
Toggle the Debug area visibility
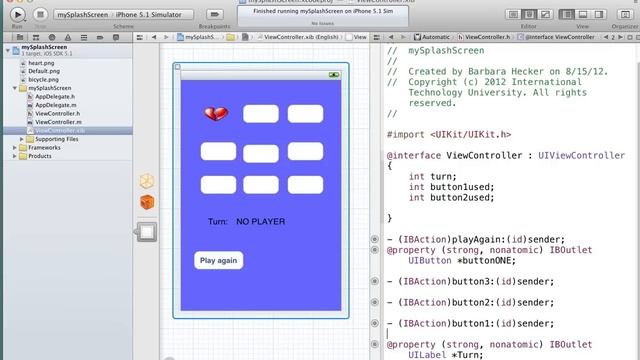pyautogui.click(x=583, y=15)
